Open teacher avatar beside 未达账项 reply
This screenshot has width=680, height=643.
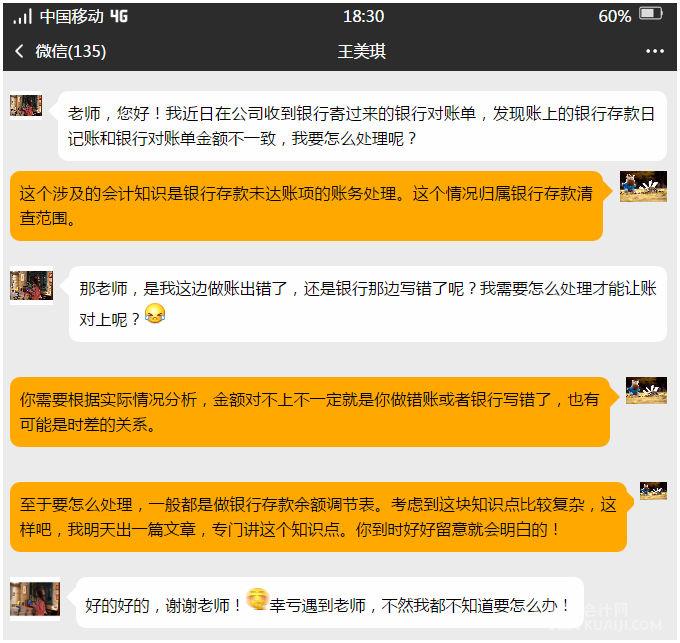[x=643, y=186]
